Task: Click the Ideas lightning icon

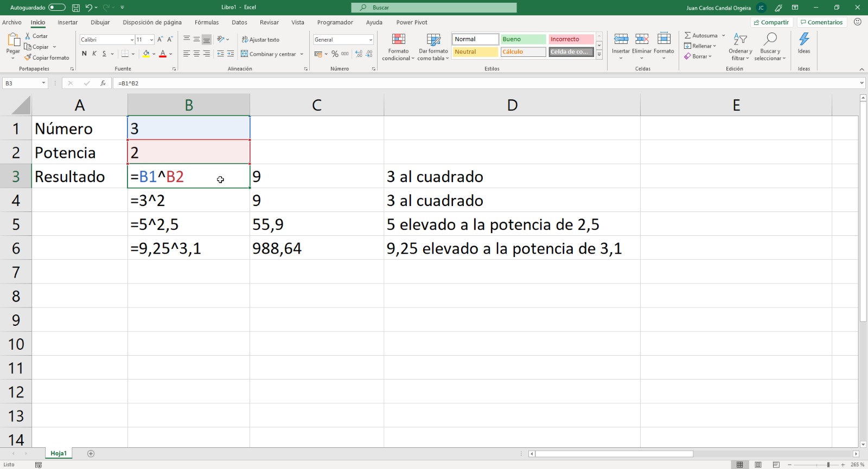Action: coord(803,40)
